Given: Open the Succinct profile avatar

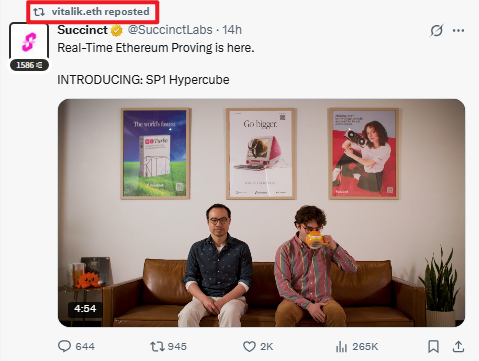Looking at the screenshot, I should click(x=29, y=42).
